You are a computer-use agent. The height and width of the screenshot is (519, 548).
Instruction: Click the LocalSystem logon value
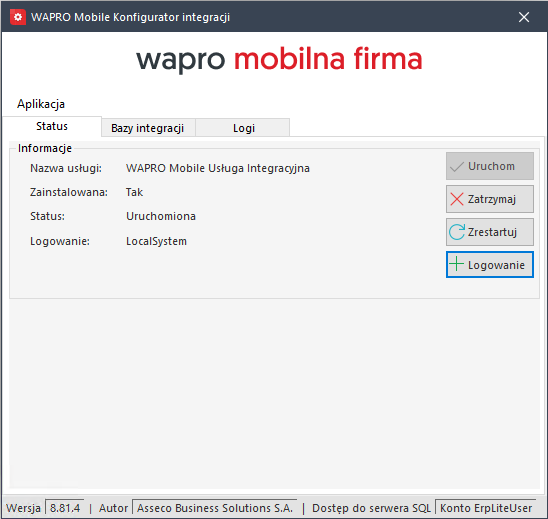pyautogui.click(x=156, y=241)
